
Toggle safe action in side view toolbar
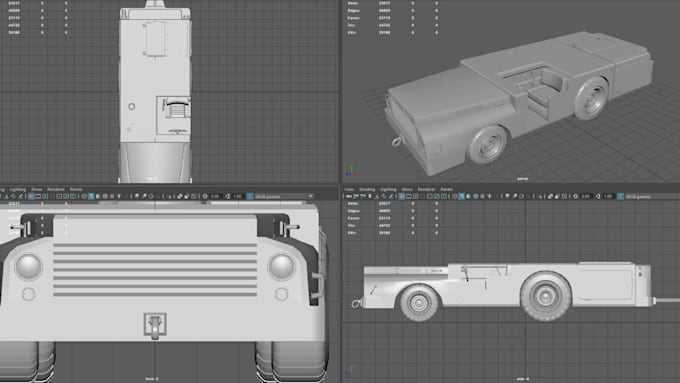[x=437, y=196]
